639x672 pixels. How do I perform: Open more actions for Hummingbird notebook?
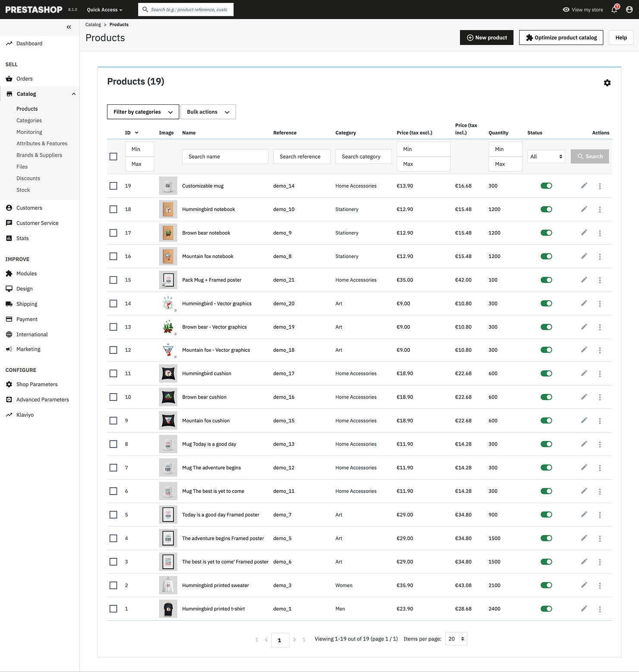tap(600, 210)
